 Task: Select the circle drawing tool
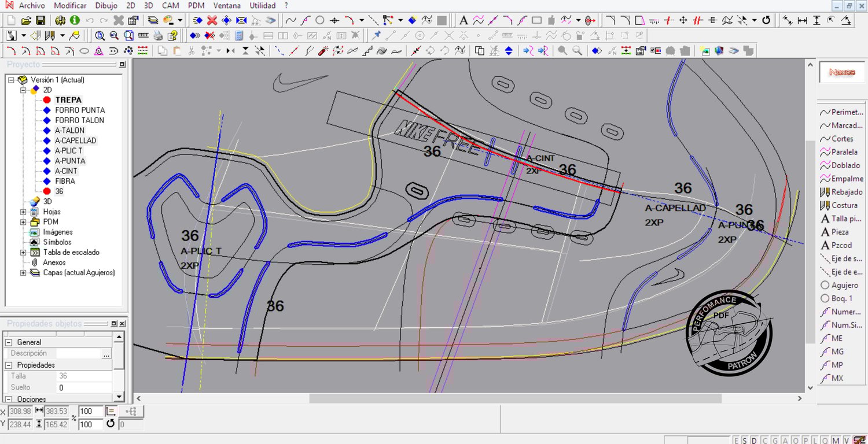point(319,20)
